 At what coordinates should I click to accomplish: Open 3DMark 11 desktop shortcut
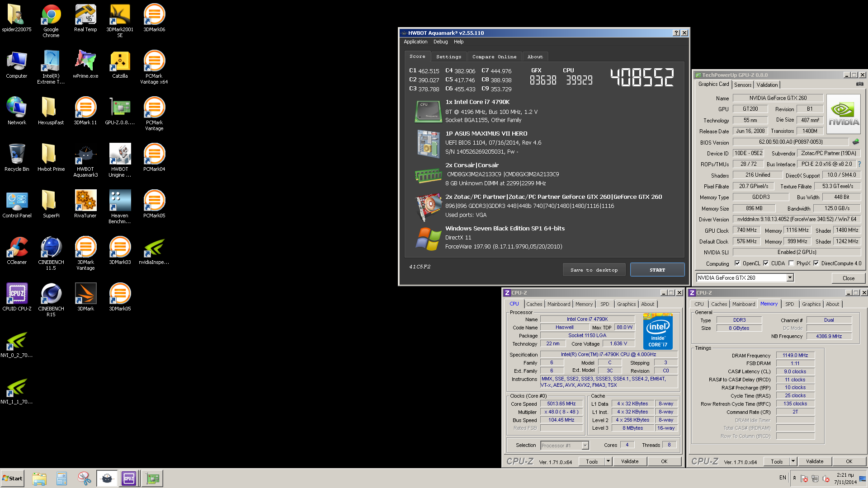pos(85,111)
